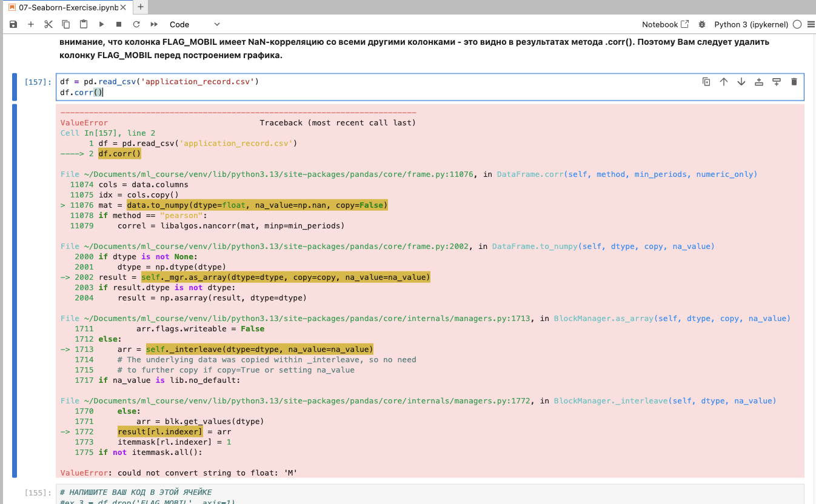This screenshot has height=504, width=816.
Task: Restart kernel and run all cells
Action: 154,24
